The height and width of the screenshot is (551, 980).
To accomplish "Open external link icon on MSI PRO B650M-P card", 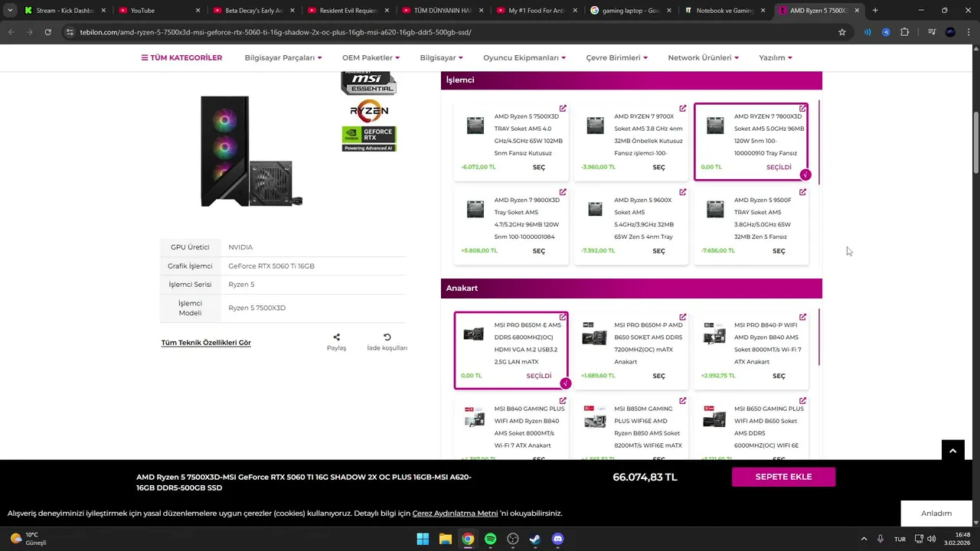I will [x=683, y=317].
